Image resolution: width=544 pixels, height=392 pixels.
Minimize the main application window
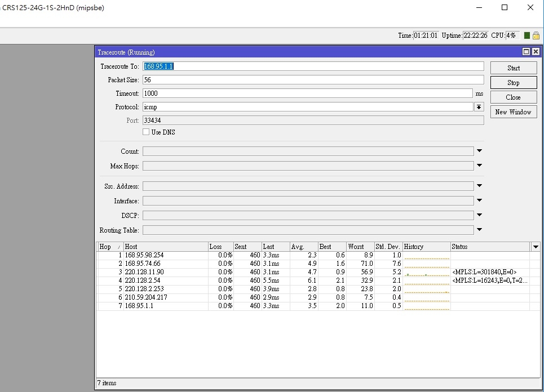pos(479,7)
